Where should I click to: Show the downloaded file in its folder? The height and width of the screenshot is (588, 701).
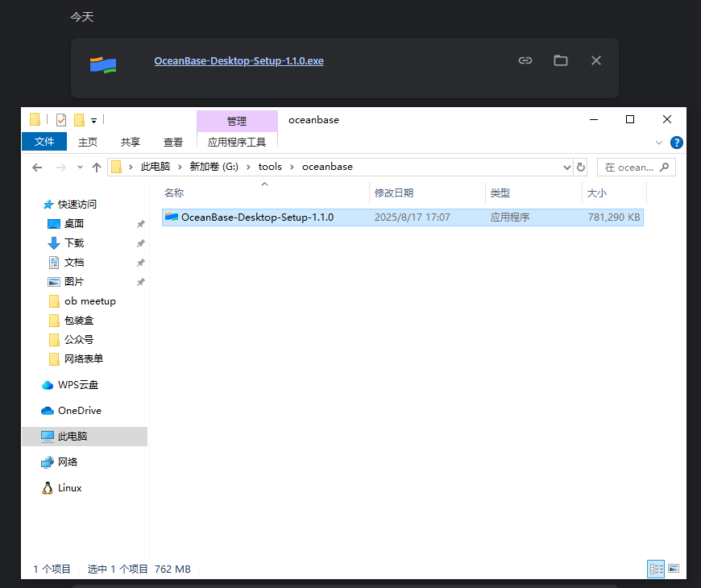click(560, 60)
